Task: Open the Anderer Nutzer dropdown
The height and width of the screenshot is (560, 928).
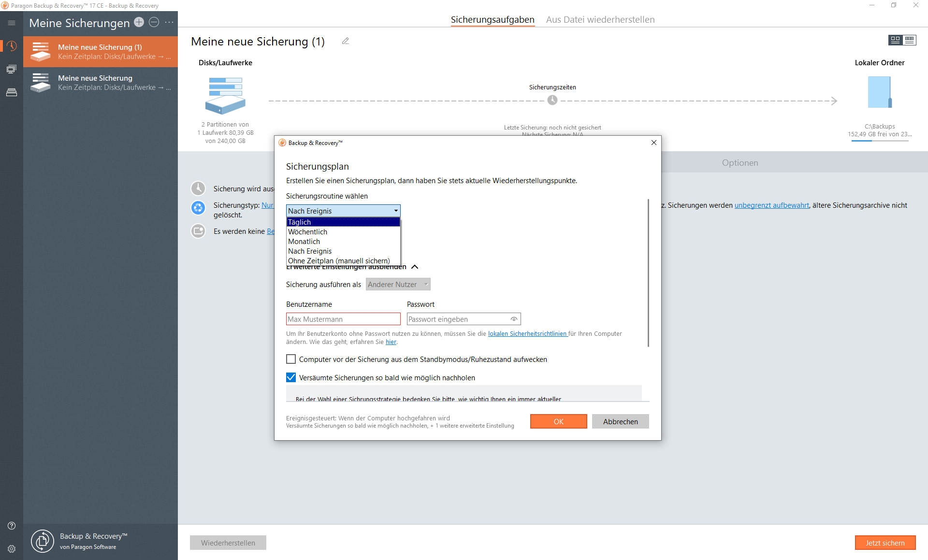Action: click(397, 284)
